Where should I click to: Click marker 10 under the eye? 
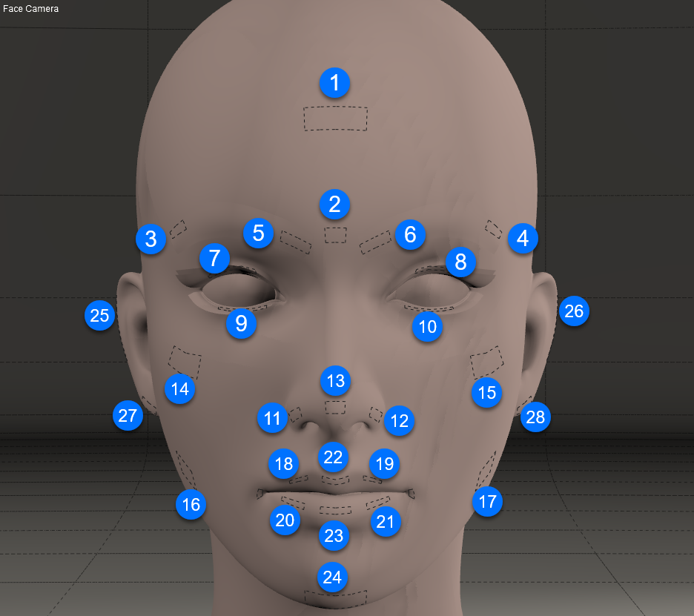click(427, 326)
